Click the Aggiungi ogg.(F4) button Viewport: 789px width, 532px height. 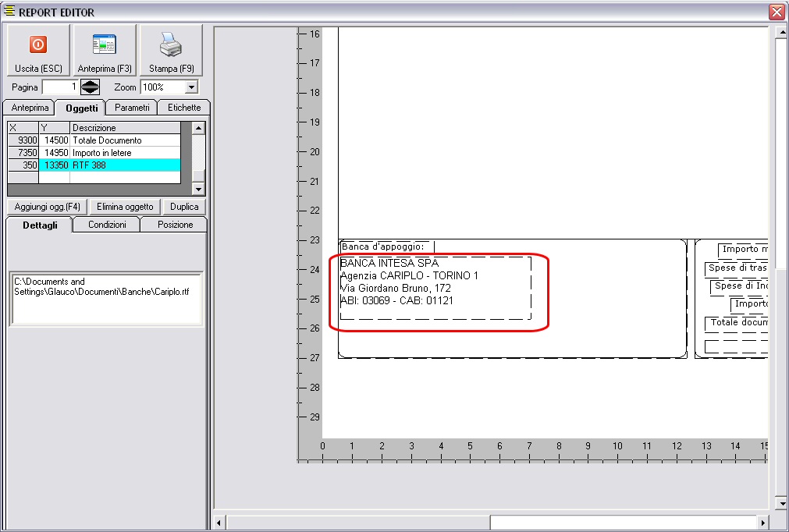[x=47, y=207]
